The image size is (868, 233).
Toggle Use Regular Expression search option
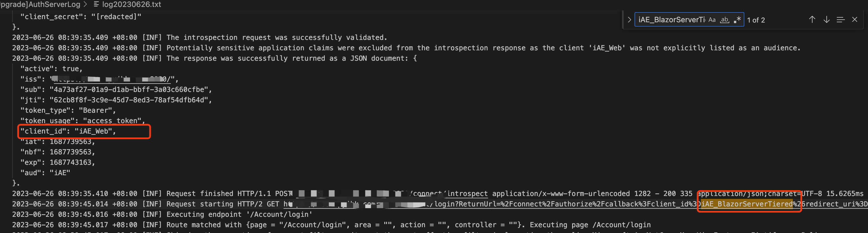click(737, 20)
